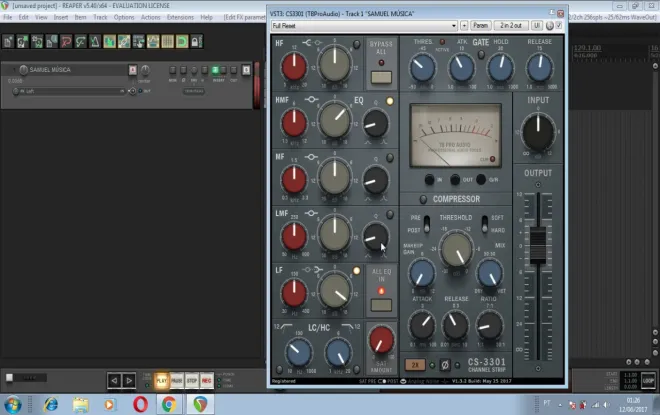Toggle the snap magnet toolbar icon
The image size is (660, 415).
coord(182,42)
